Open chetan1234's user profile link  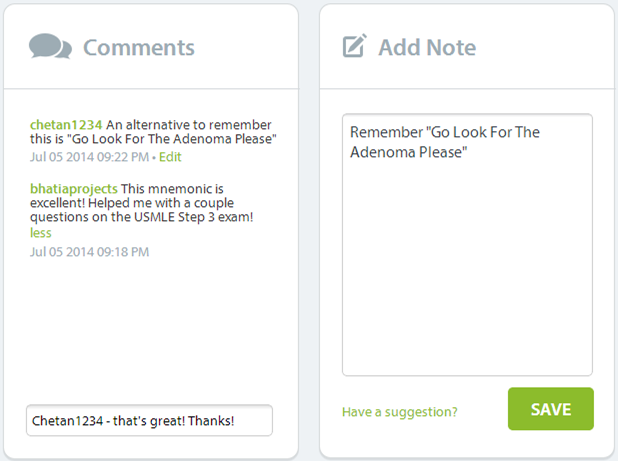[x=66, y=125]
